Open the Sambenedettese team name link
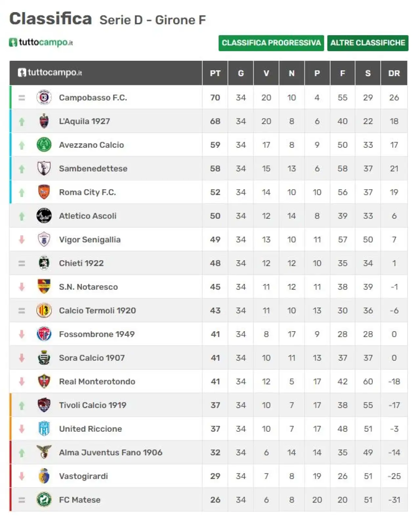Screen dimensions: 420x518 (x=93, y=168)
